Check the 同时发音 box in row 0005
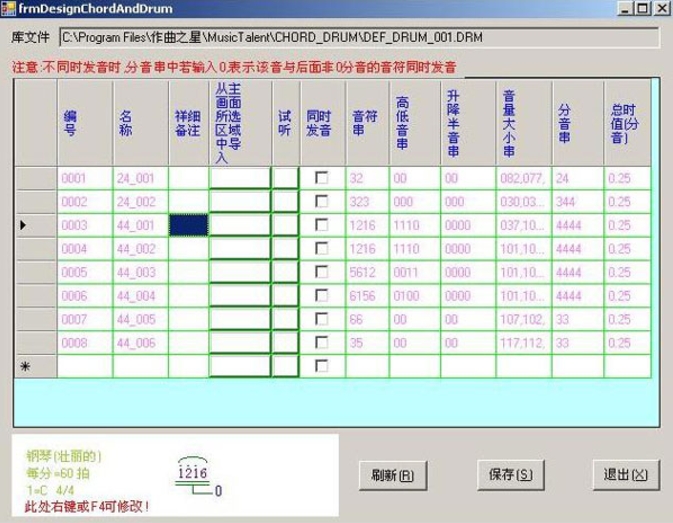The image size is (673, 523). coord(321,272)
